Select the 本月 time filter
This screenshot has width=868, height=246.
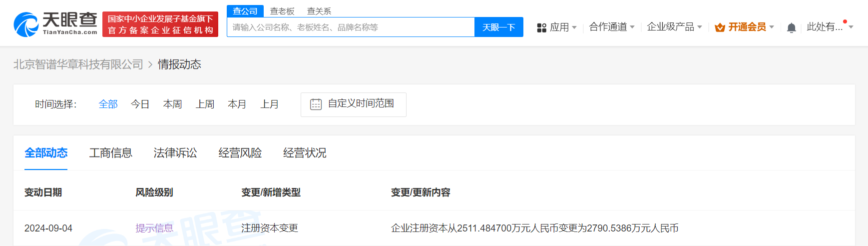click(x=237, y=104)
